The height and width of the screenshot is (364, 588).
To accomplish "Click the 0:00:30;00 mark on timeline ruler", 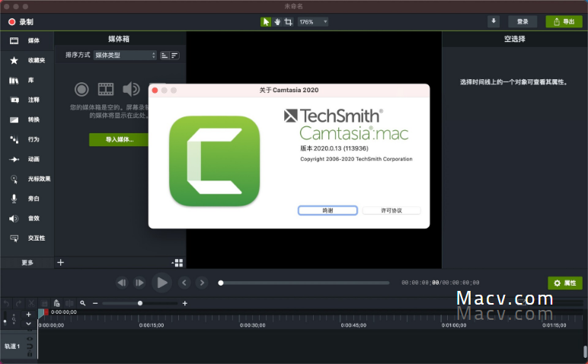I will click(x=252, y=325).
